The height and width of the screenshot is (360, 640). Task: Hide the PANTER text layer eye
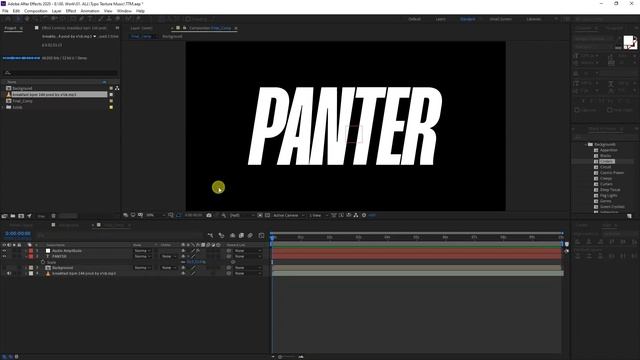tap(4, 256)
